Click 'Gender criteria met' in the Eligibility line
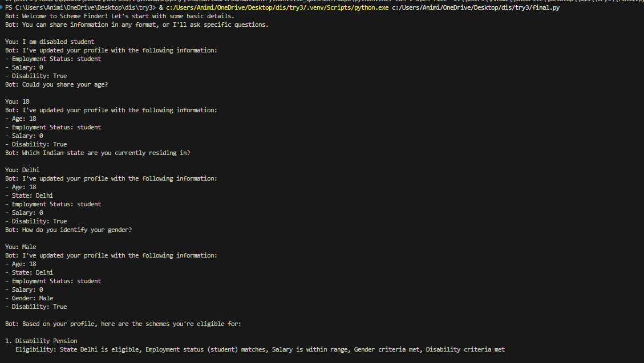 pyautogui.click(x=387, y=349)
